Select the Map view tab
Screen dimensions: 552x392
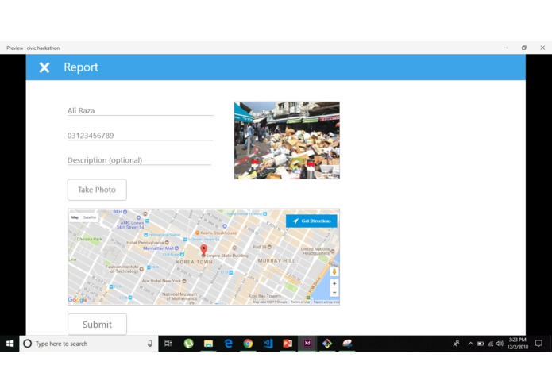tap(75, 217)
